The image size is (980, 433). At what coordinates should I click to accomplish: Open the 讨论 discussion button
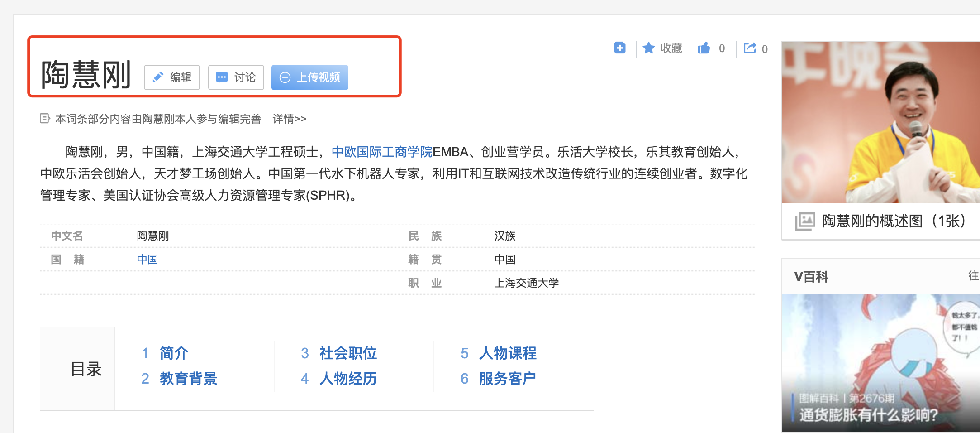[236, 77]
